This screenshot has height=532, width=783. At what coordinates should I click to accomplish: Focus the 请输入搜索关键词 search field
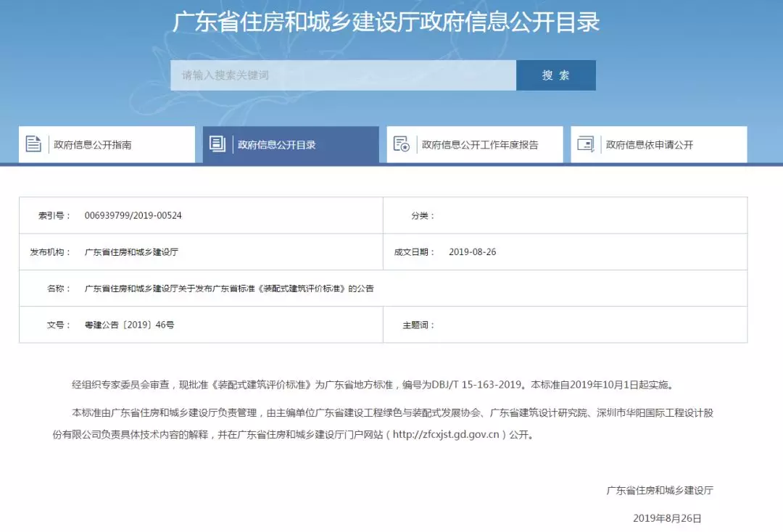click(x=343, y=75)
